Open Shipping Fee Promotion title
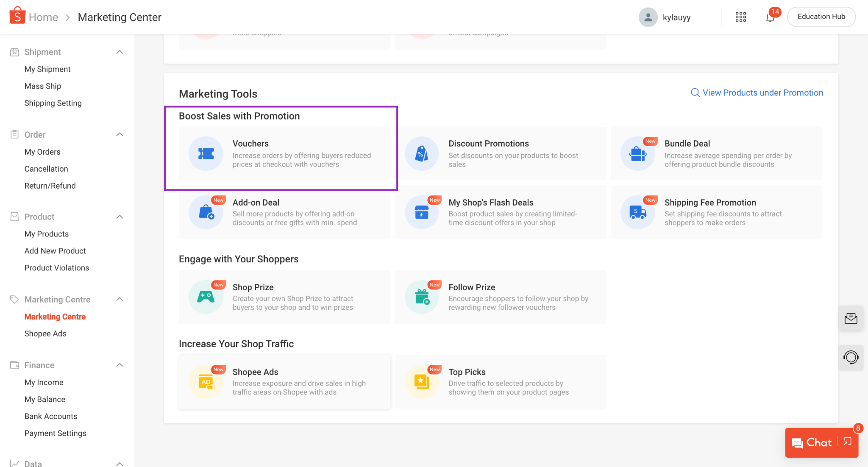The width and height of the screenshot is (868, 467). pos(710,202)
